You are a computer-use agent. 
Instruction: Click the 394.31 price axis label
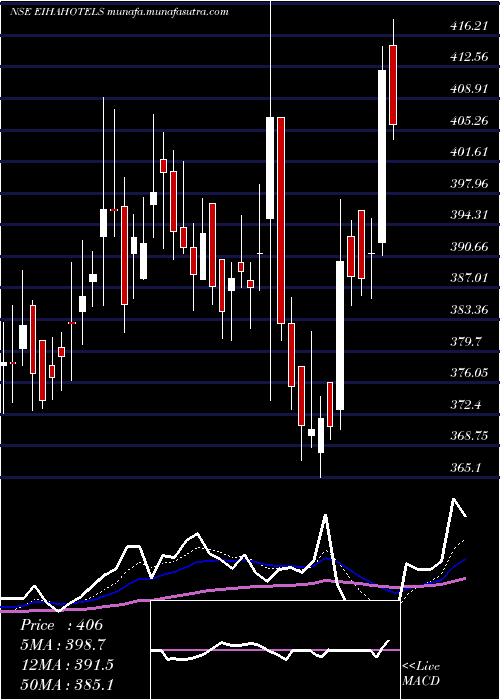469,216
